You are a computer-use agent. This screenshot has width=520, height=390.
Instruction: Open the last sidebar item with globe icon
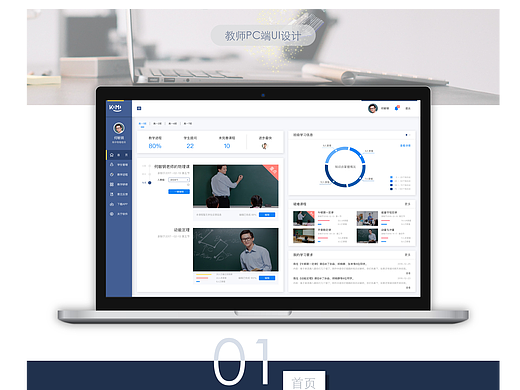point(119,214)
